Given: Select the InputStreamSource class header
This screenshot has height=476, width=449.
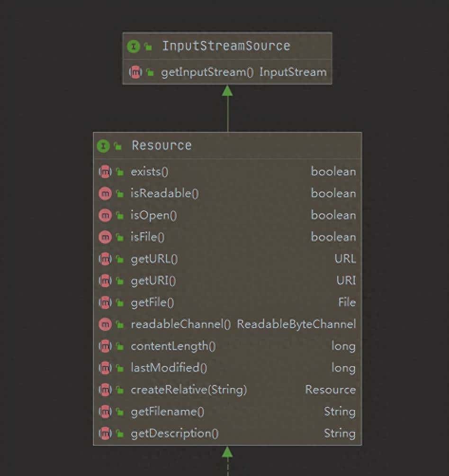Looking at the screenshot, I should pyautogui.click(x=226, y=46).
